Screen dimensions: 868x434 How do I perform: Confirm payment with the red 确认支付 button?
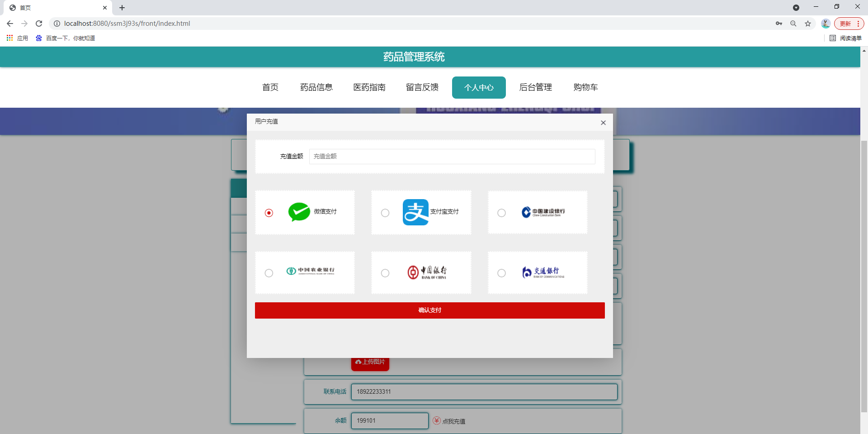pyautogui.click(x=430, y=310)
